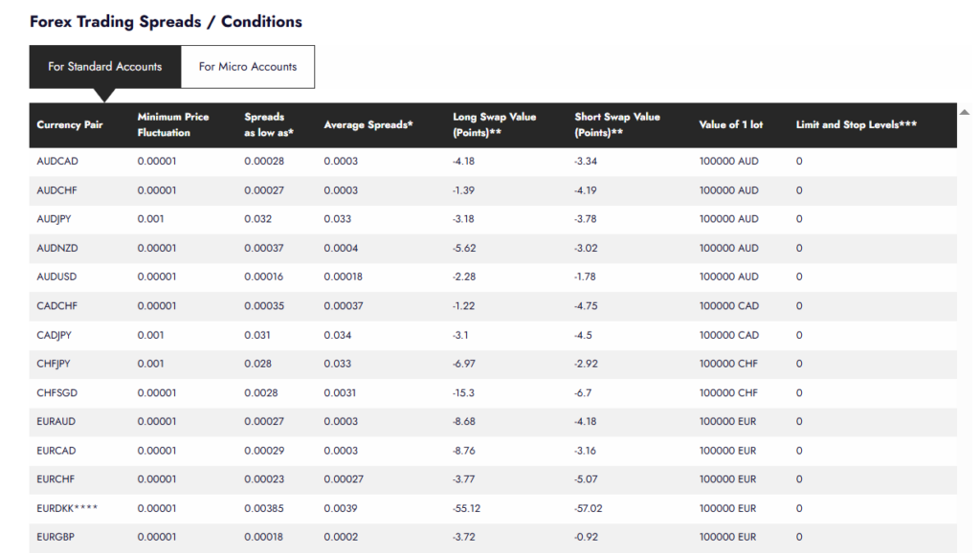Click the -55.12 long swap value
The image size is (980, 553).
coord(467,508)
